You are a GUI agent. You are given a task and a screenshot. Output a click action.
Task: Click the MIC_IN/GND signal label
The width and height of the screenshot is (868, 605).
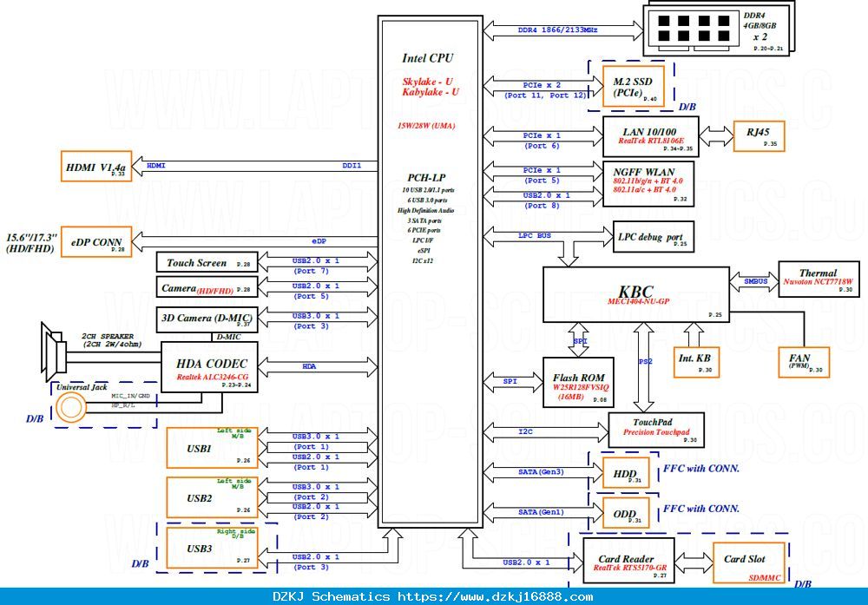[x=130, y=396]
